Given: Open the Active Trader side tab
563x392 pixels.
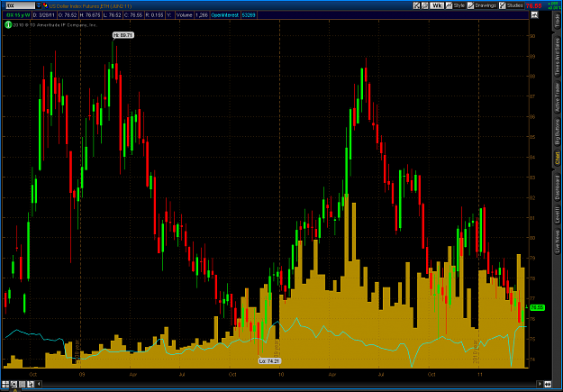Looking at the screenshot, I should [x=558, y=97].
